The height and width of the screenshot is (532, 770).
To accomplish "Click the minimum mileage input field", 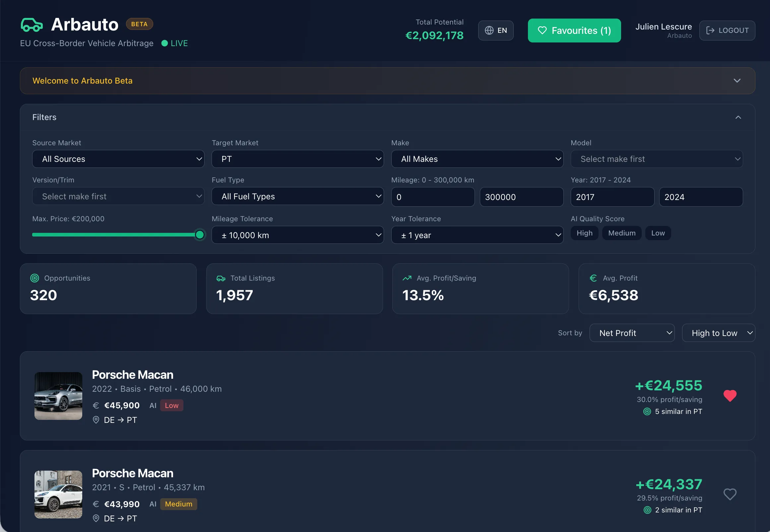I will 433,197.
